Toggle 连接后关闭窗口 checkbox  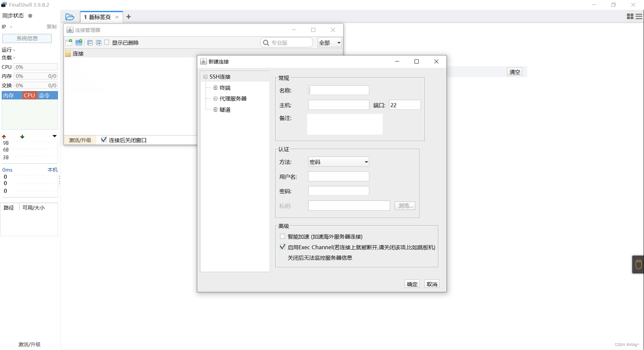pos(104,140)
